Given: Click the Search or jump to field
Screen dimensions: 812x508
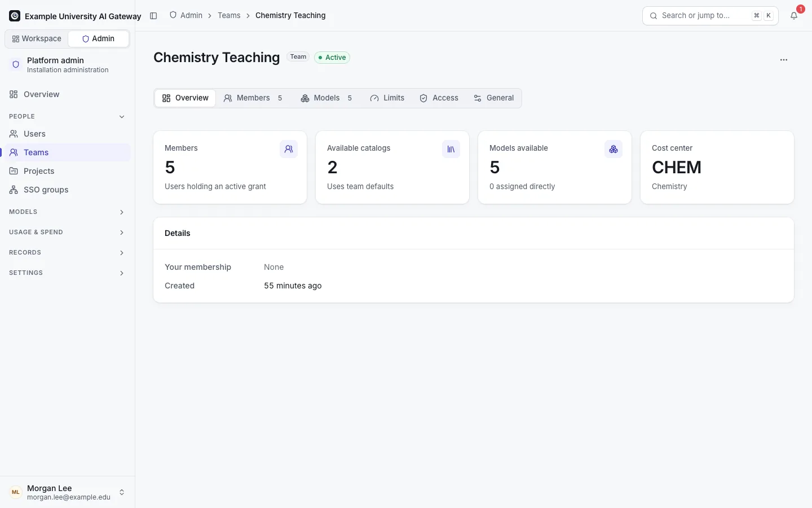Looking at the screenshot, I should [x=710, y=16].
